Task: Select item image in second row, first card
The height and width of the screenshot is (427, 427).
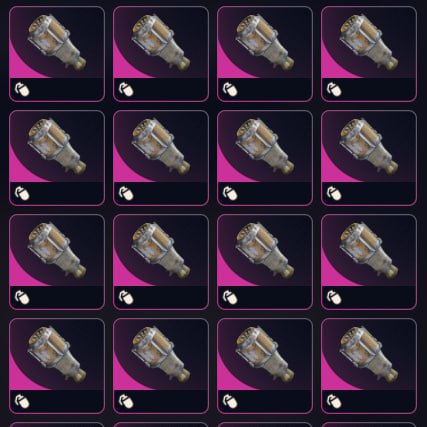Action: coord(57,146)
